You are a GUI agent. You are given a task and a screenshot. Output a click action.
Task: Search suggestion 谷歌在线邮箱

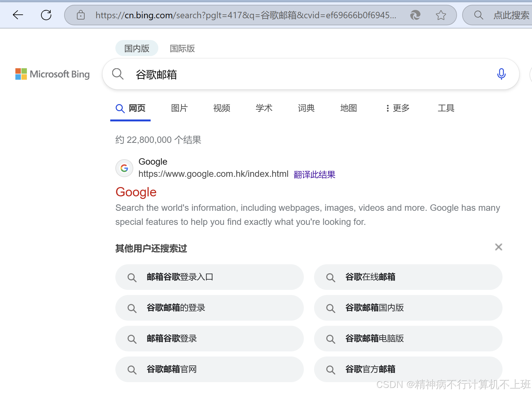[408, 277]
